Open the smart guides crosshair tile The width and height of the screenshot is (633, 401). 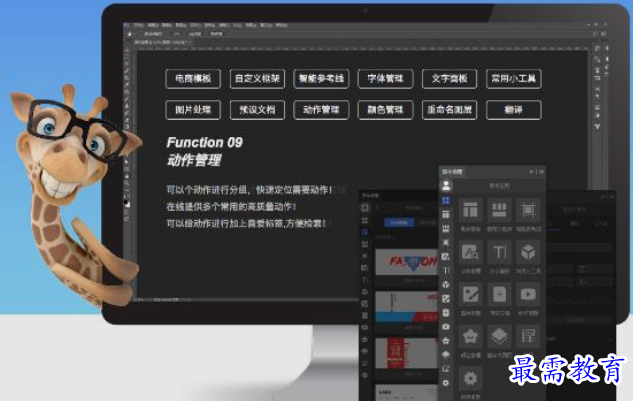click(x=528, y=210)
